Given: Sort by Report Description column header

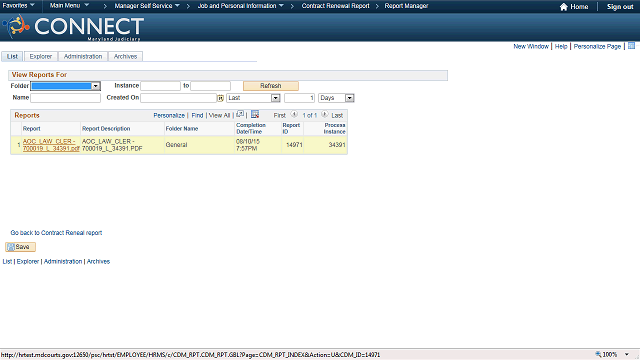Looking at the screenshot, I should tap(106, 129).
